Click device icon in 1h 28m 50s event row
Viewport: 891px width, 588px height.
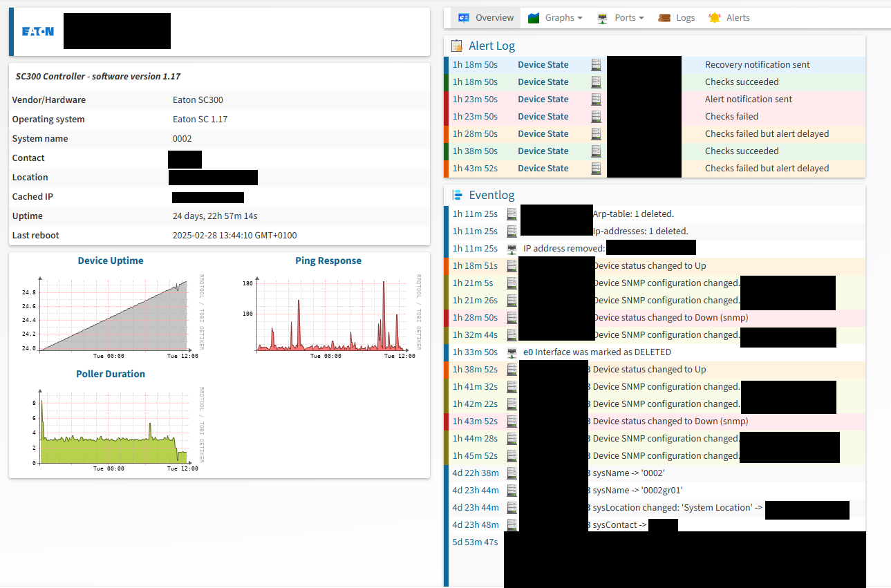(x=512, y=318)
